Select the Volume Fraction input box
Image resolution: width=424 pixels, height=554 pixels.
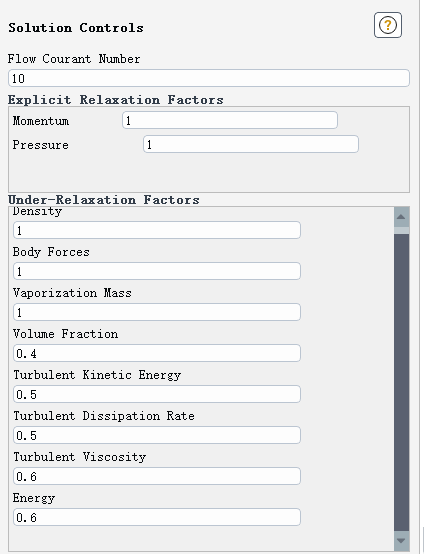pyautogui.click(x=157, y=353)
